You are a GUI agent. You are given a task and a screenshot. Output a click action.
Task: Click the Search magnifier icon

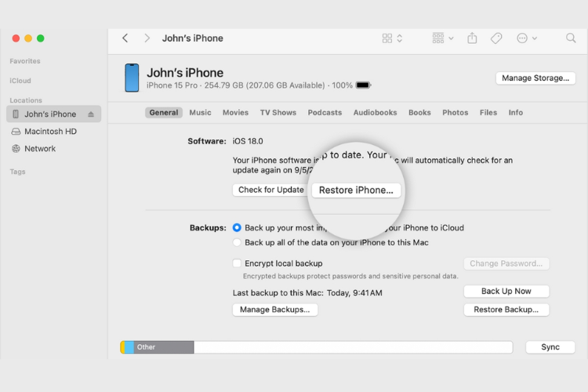pos(571,38)
